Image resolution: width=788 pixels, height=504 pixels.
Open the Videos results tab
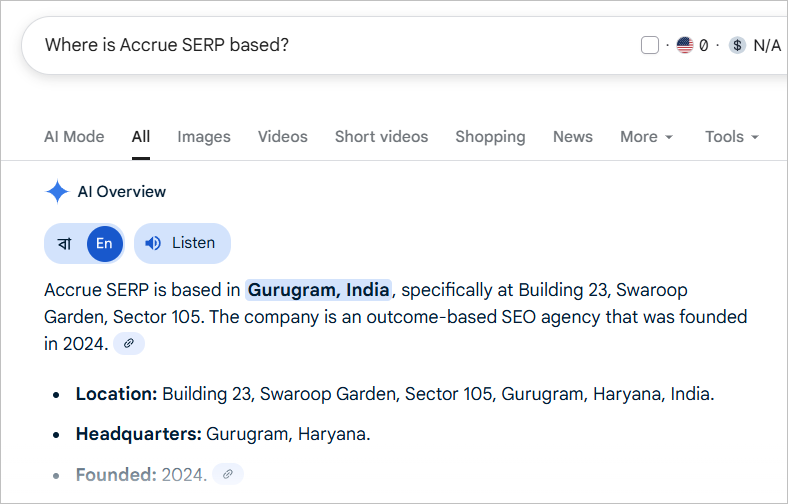pos(283,137)
